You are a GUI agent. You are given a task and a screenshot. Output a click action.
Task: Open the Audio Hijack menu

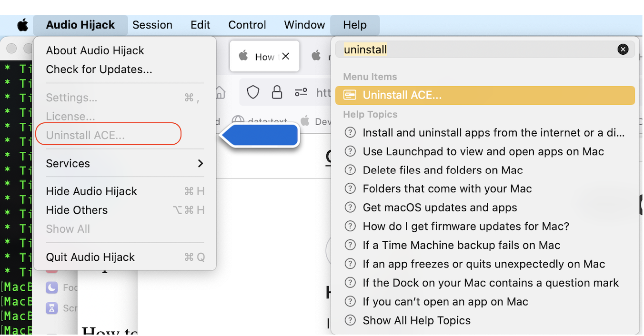point(80,25)
